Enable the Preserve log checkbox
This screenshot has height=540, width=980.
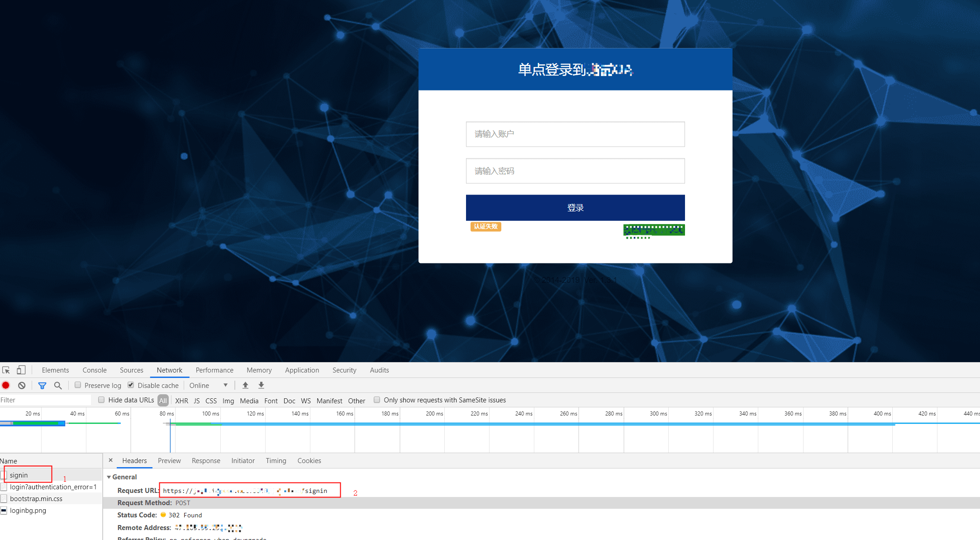pos(78,385)
